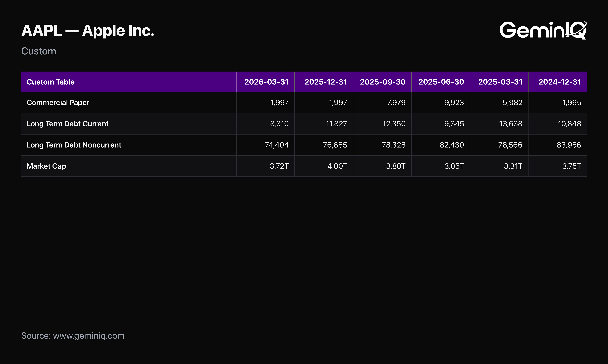Click Long Term Debt Current value 11,827

pos(336,124)
